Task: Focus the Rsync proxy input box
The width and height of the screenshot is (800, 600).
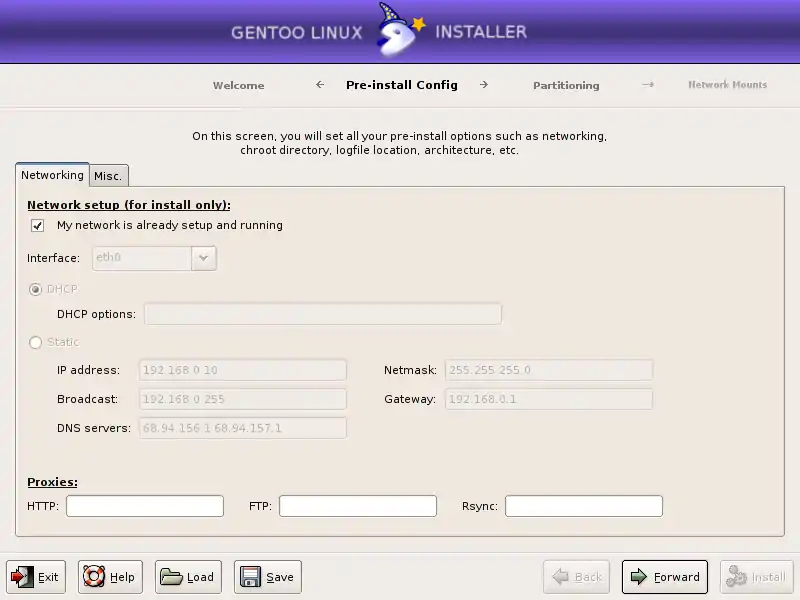Action: tap(584, 506)
